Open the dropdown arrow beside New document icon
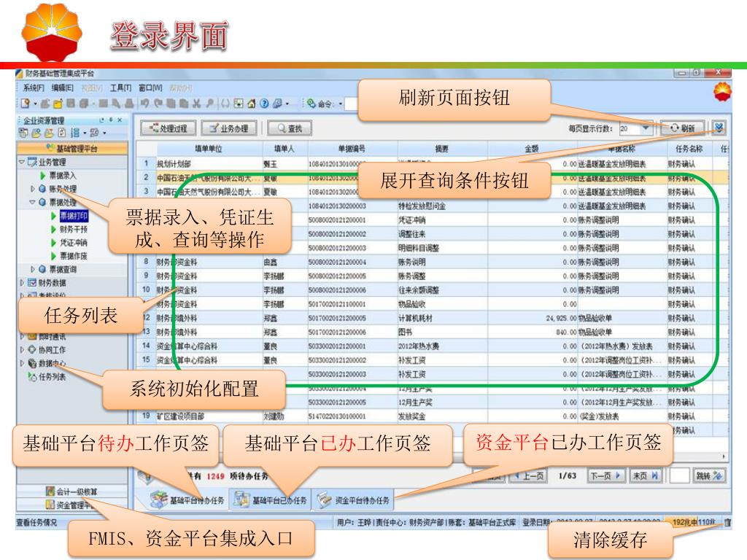This screenshot has height=560, width=747. 35,104
